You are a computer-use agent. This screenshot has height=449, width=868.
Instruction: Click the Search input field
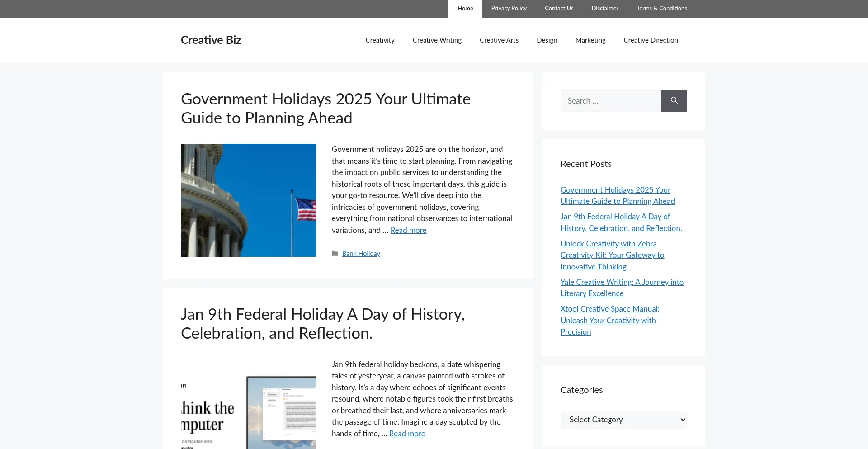(x=610, y=101)
